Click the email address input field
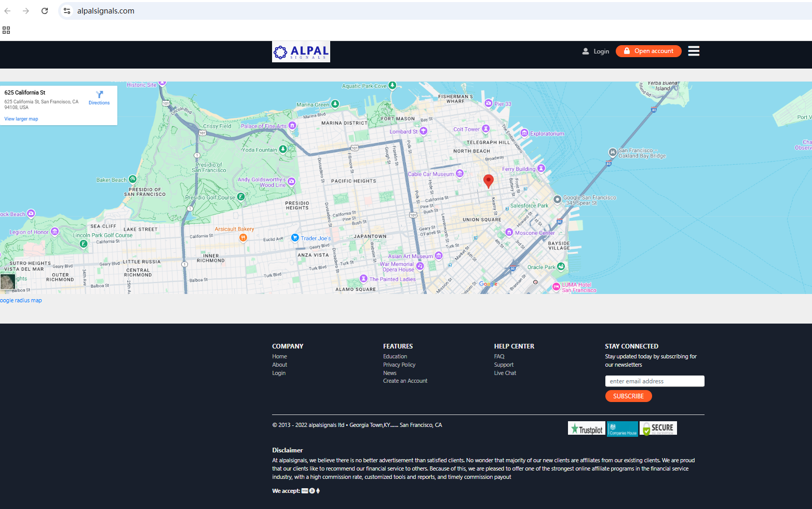Screen dimensions: 812x509 click(x=655, y=381)
